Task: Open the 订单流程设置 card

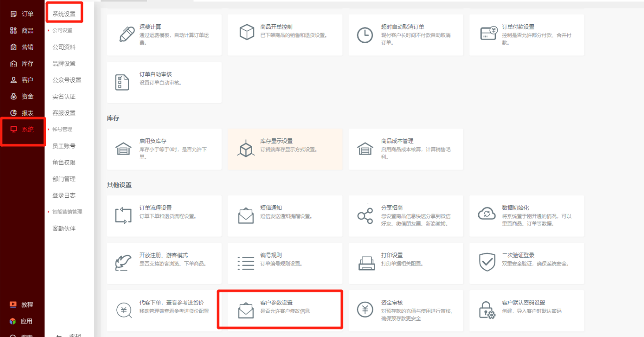Action: (164, 216)
